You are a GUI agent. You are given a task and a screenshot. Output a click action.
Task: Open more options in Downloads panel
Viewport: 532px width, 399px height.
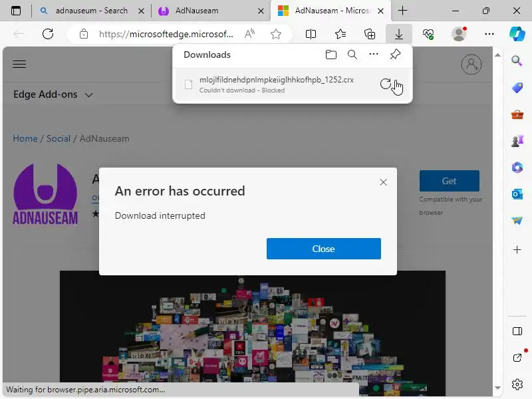(x=374, y=55)
